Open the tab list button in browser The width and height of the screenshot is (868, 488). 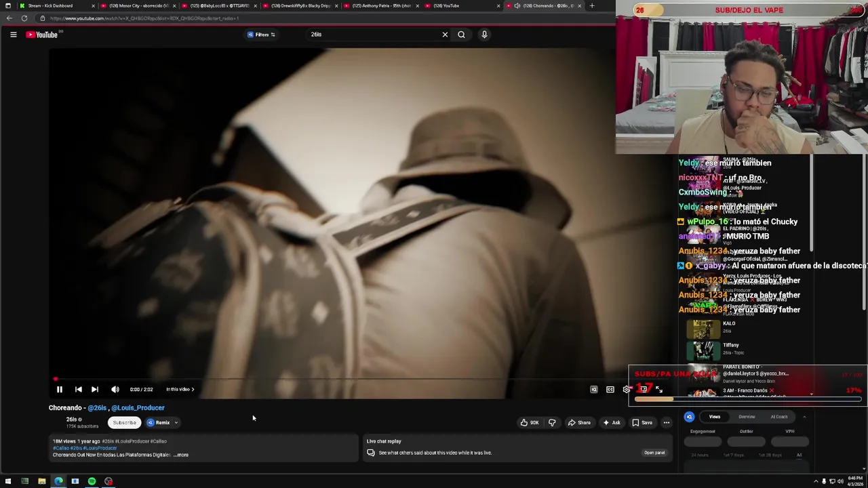click(x=8, y=5)
